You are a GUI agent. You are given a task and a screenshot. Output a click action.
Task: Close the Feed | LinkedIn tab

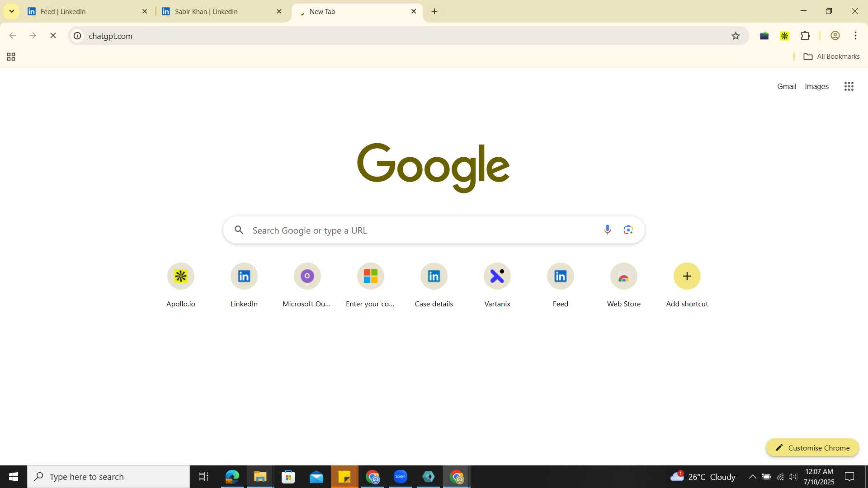(145, 11)
